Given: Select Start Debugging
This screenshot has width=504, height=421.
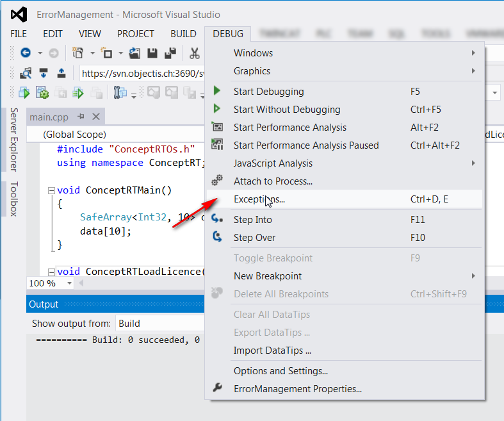Looking at the screenshot, I should click(x=345, y=92).
